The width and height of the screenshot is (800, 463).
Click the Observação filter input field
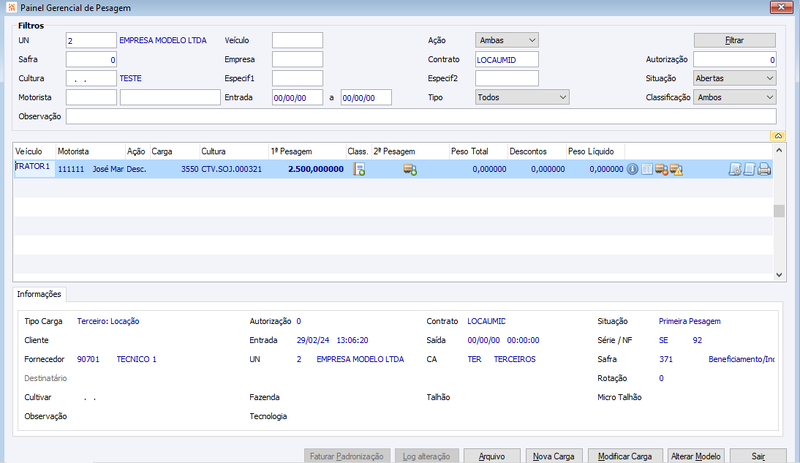tap(421, 116)
